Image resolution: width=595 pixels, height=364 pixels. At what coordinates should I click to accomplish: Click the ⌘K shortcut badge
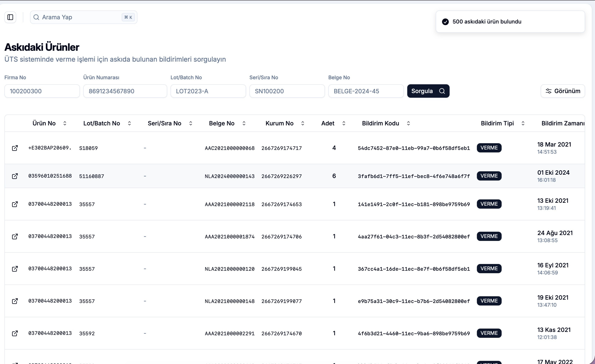(128, 17)
